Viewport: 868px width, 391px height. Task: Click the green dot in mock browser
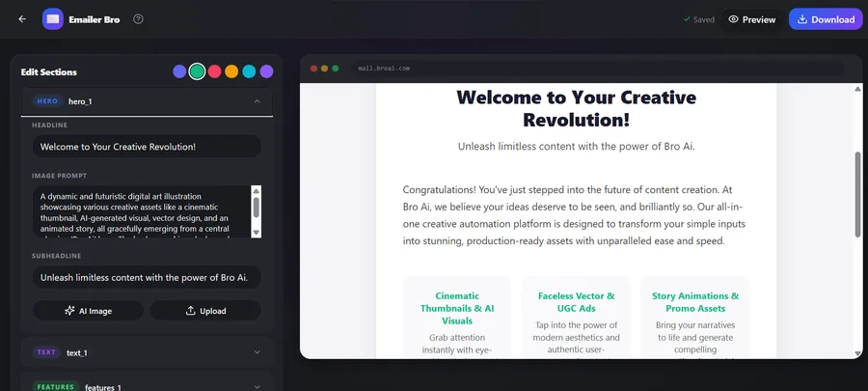pos(336,69)
